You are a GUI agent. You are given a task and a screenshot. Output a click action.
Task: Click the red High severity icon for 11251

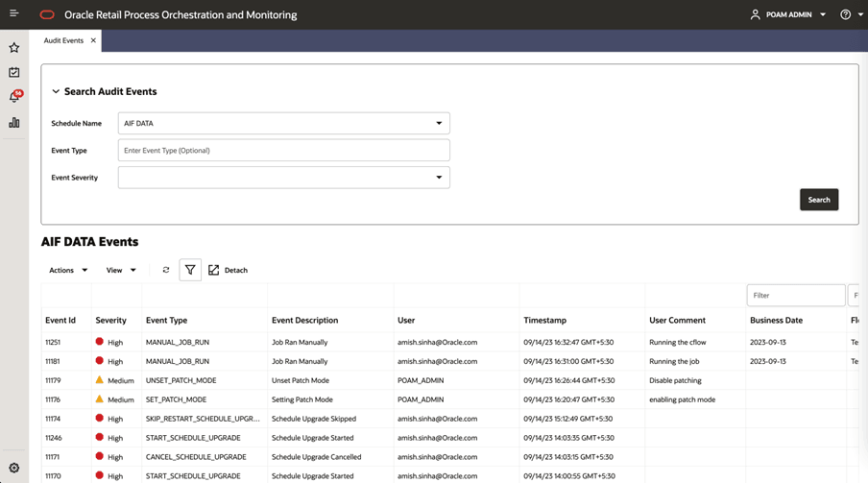100,342
